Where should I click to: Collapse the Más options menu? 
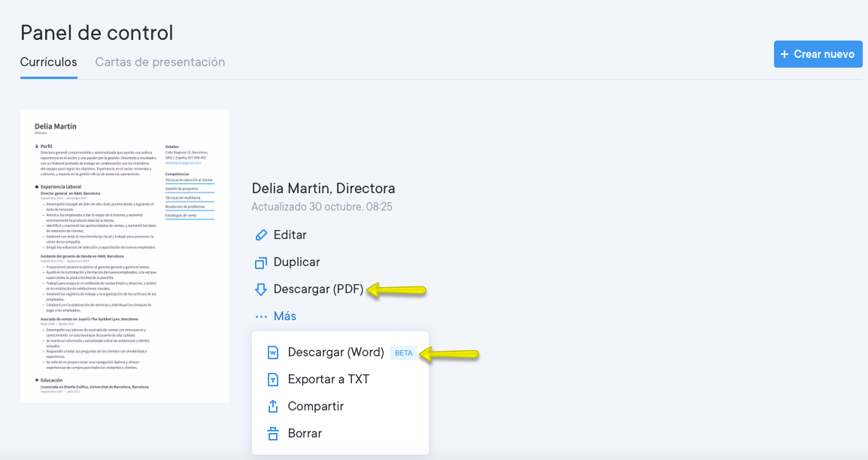pyautogui.click(x=284, y=316)
